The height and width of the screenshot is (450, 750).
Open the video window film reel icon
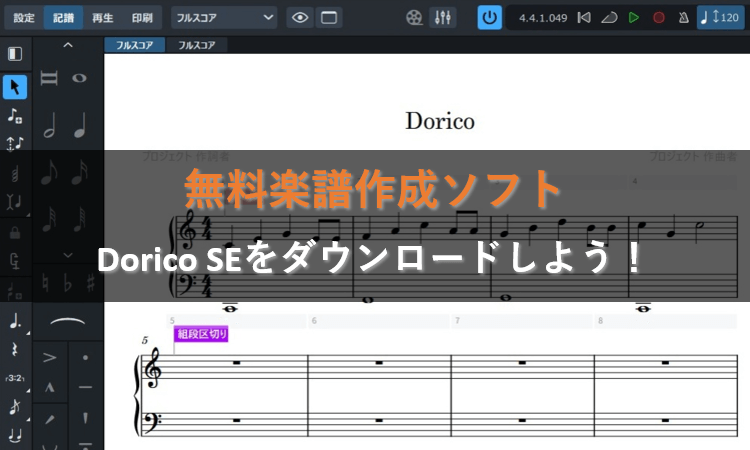tap(415, 17)
